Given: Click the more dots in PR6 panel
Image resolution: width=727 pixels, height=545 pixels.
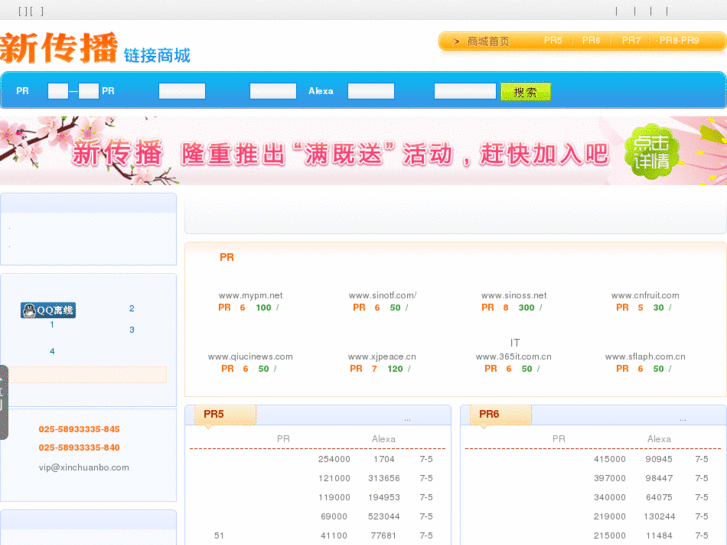Looking at the screenshot, I should tap(682, 420).
